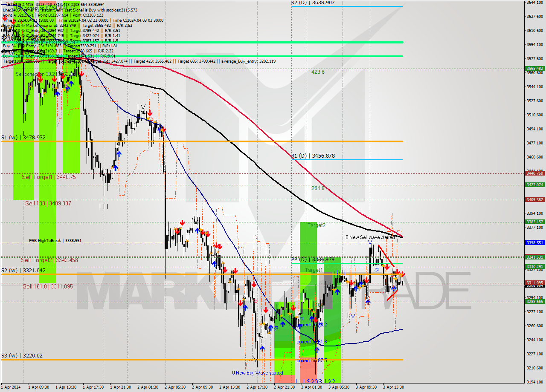Screen dimensions: 546x392
Task: Click the correction 61.8 label
Action: (312, 342)
